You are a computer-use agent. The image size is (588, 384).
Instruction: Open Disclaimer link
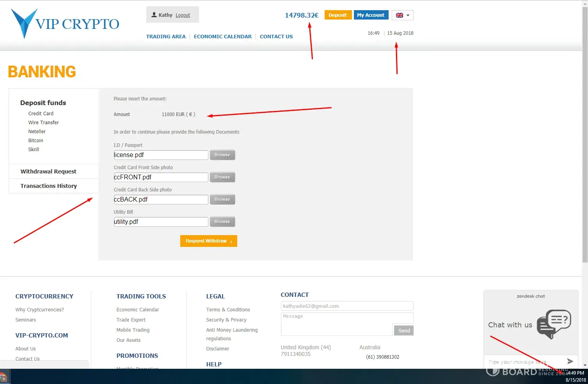(x=218, y=349)
